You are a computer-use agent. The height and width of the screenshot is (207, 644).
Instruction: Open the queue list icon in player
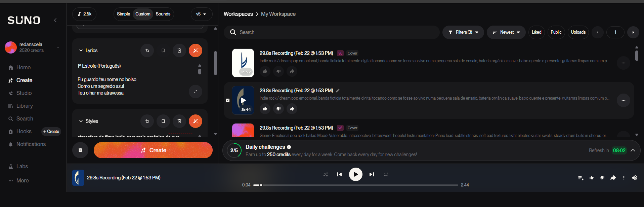click(580, 178)
